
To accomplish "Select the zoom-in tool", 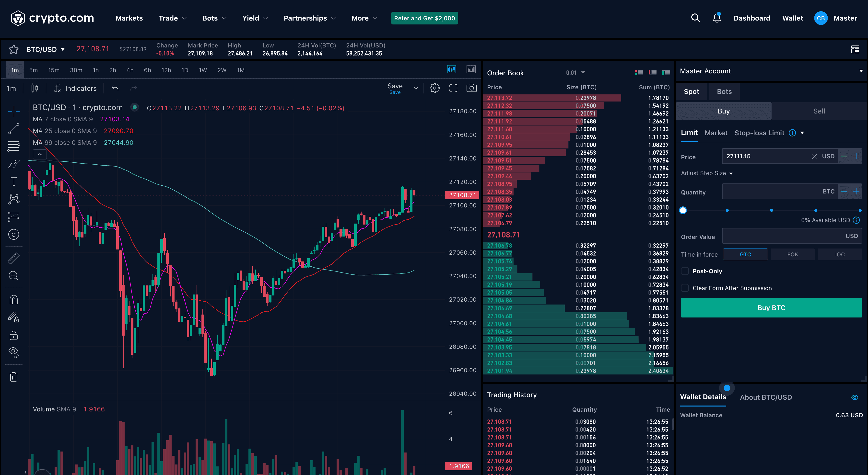I will [14, 276].
